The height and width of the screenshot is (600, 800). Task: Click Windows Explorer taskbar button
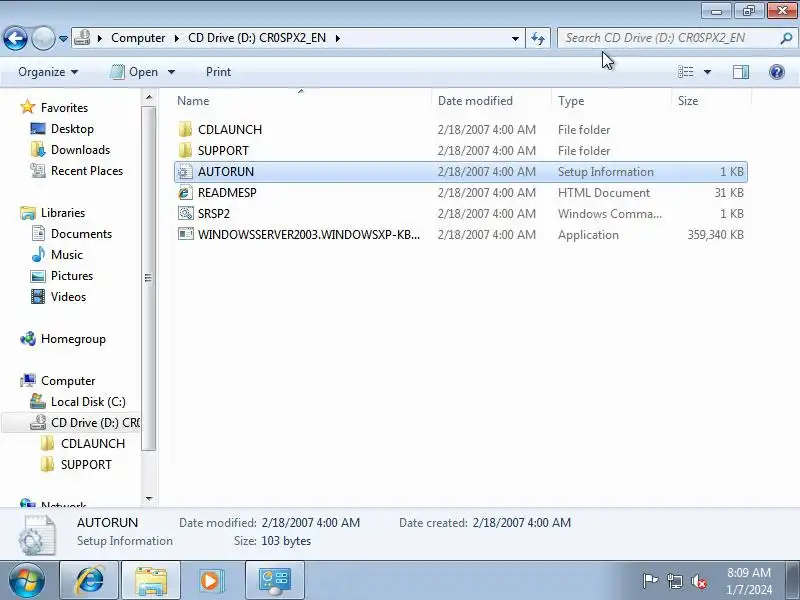[x=151, y=580]
